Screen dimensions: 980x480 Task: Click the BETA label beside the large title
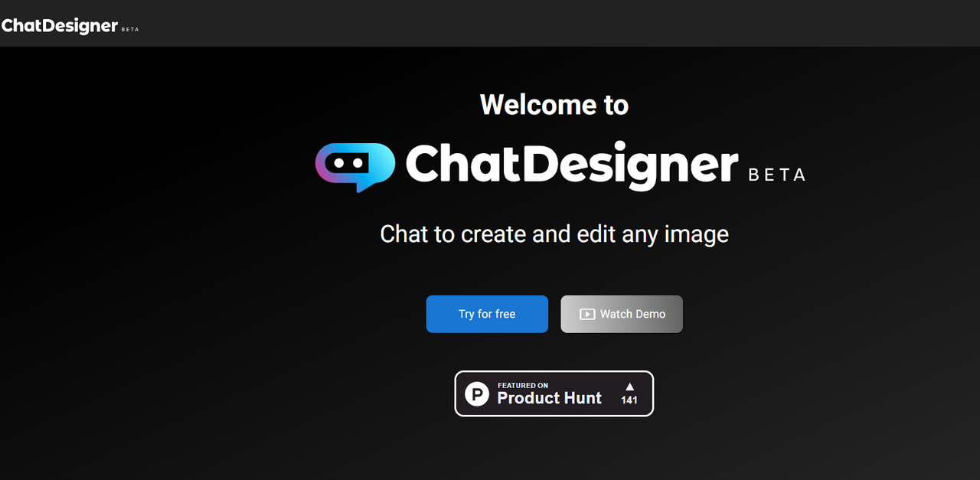[x=776, y=175]
